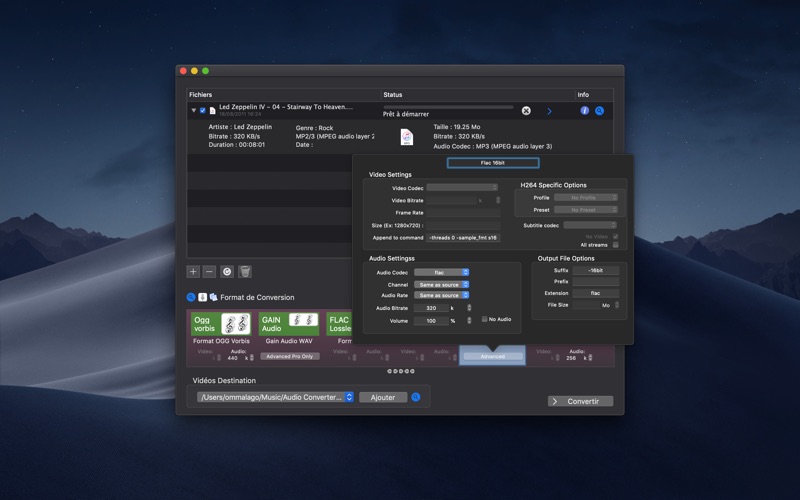Click the Advanced tab under presets
The image size is (800, 500).
pos(492,356)
